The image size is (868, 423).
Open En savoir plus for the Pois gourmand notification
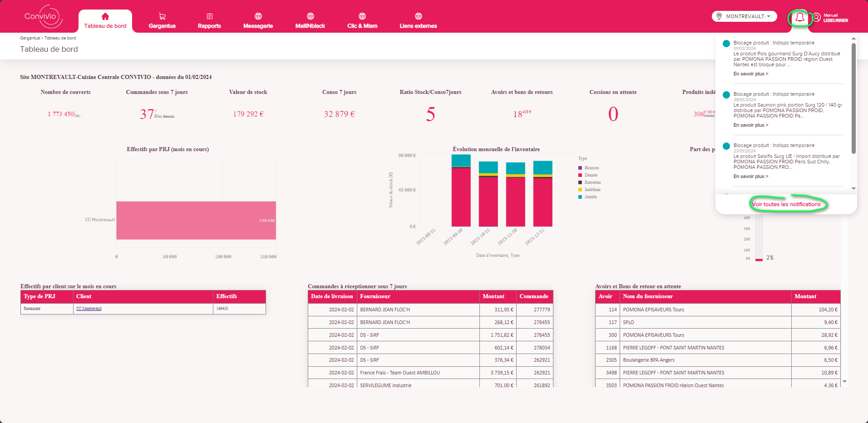pos(751,74)
